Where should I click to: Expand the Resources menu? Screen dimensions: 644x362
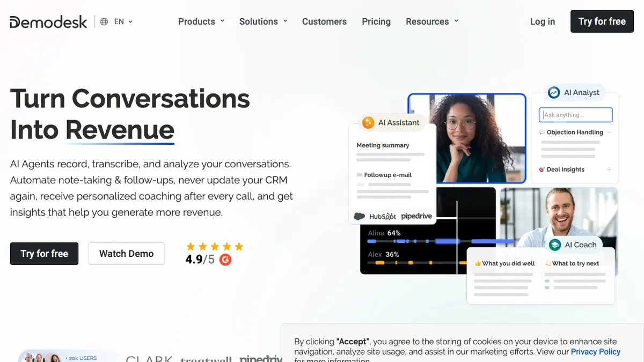pyautogui.click(x=432, y=21)
